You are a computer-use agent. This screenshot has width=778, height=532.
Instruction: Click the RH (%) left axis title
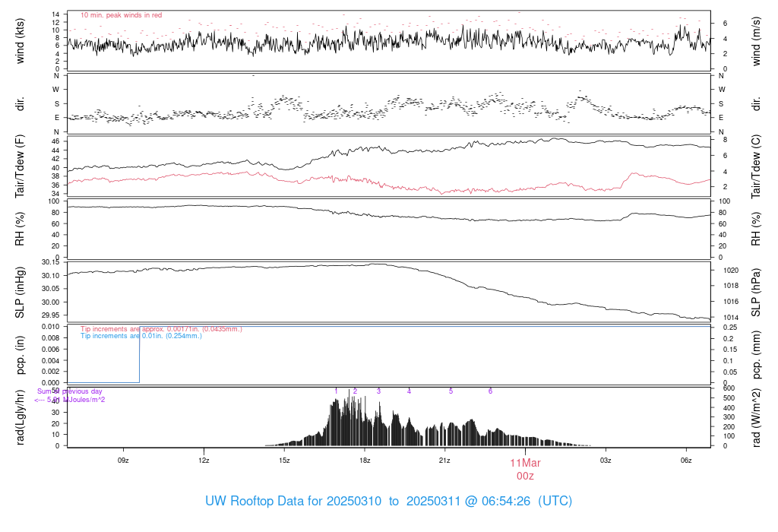20,229
